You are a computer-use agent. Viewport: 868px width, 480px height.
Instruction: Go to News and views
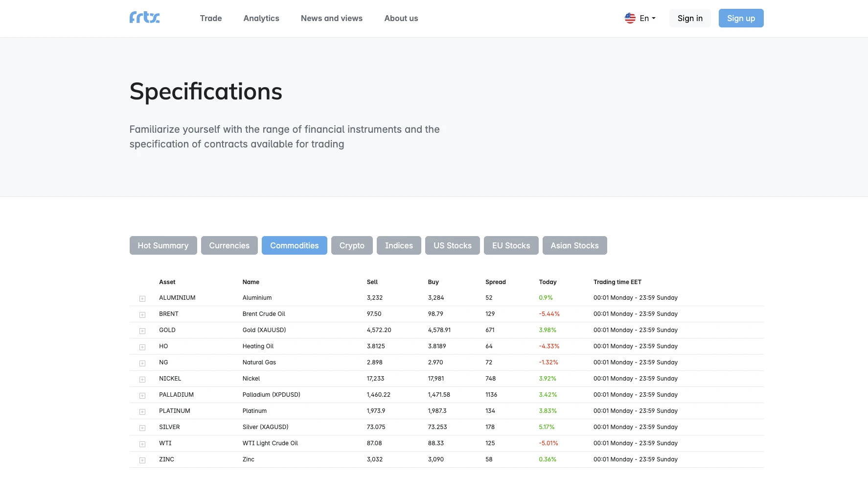[x=332, y=18]
